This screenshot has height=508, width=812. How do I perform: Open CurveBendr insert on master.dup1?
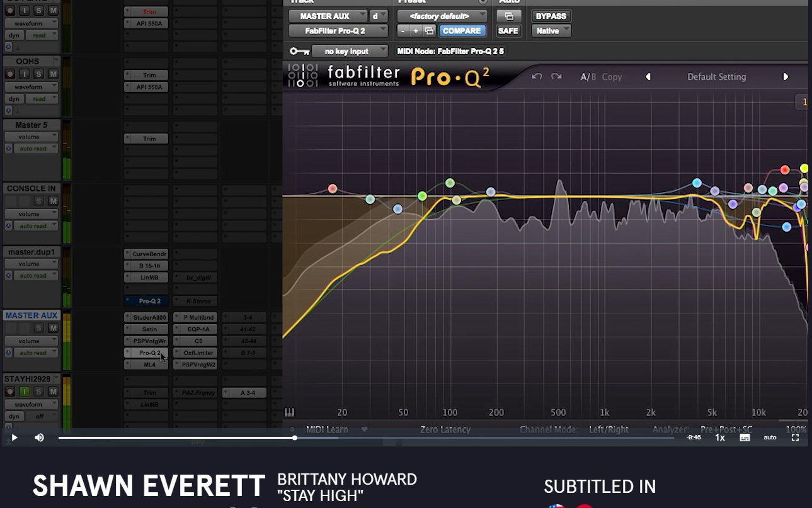(146, 254)
